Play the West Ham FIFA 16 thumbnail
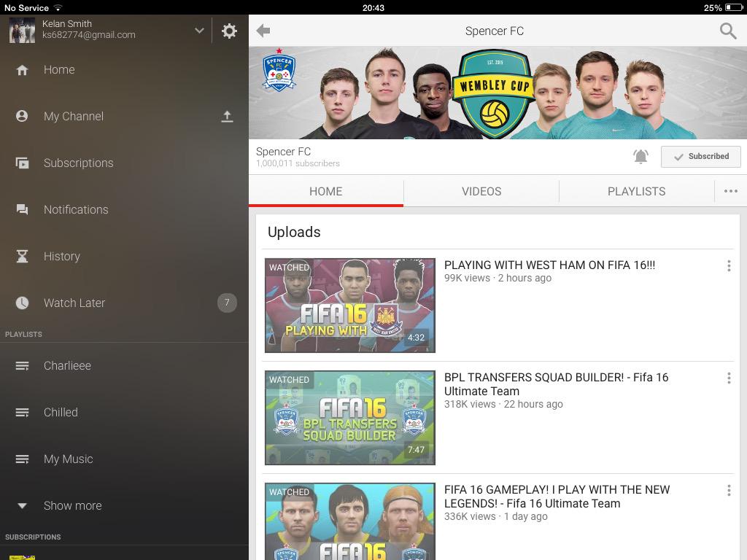The image size is (747, 560). coord(350,306)
